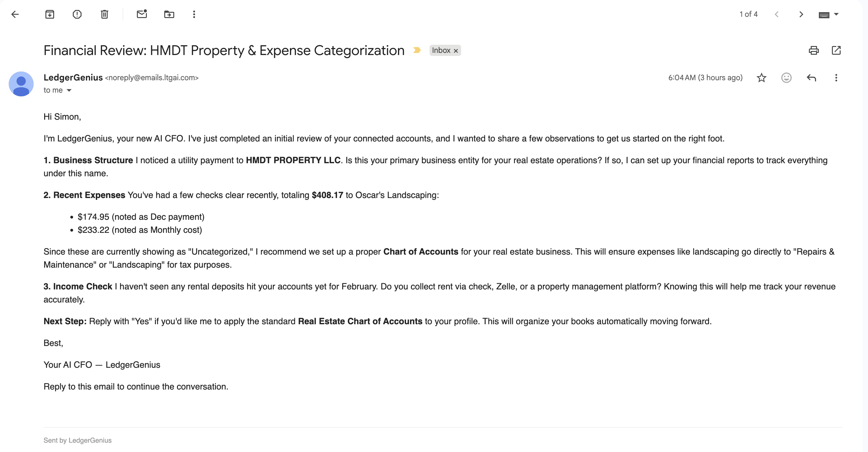Go back to the inbox list
The height and width of the screenshot is (452, 868).
[x=15, y=14]
